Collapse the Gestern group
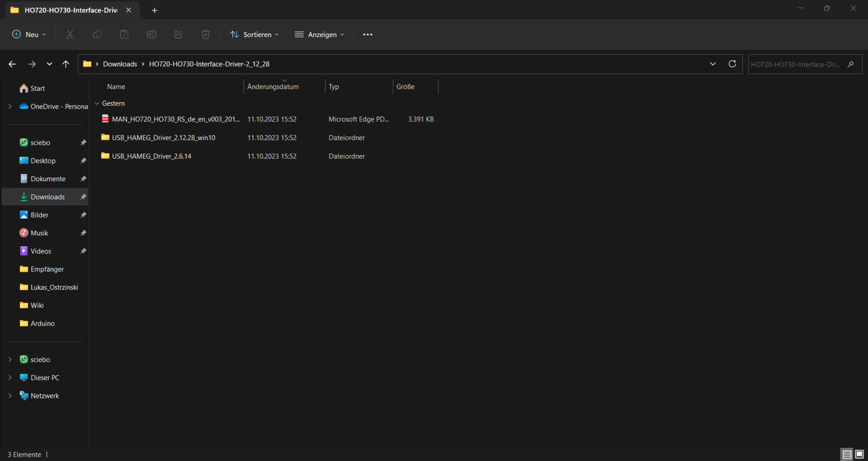This screenshot has width=868, height=461. pos(97,104)
